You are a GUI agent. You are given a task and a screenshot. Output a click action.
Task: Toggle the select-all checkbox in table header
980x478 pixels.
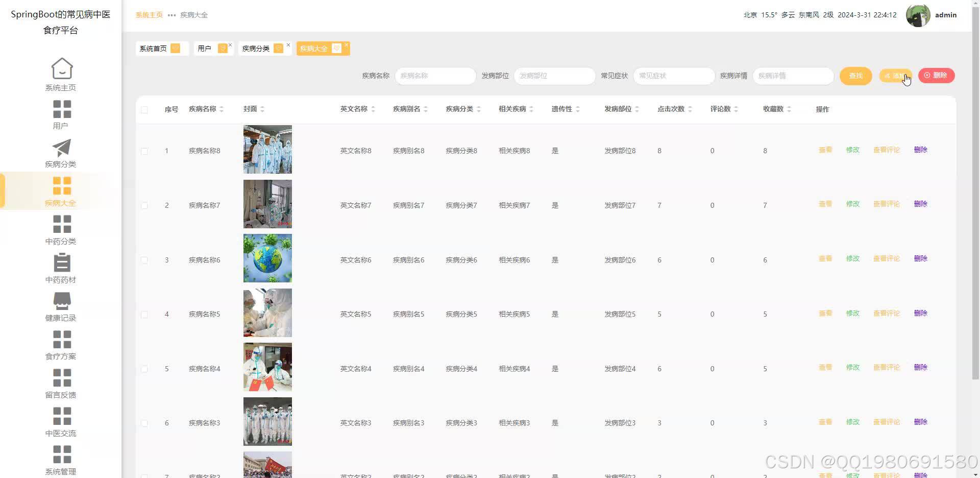pyautogui.click(x=144, y=110)
